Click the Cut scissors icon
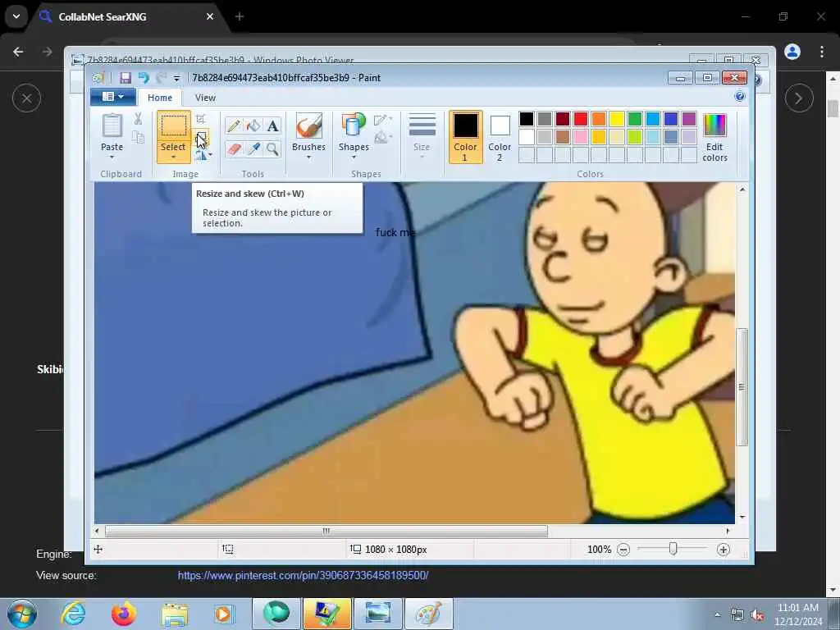Screen dimensions: 840x630 [x=138, y=119]
